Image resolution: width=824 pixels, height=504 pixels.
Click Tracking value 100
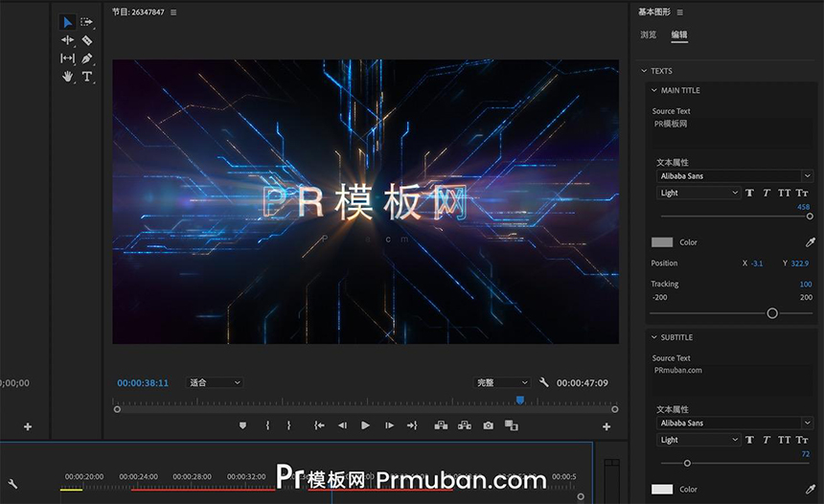point(806,285)
